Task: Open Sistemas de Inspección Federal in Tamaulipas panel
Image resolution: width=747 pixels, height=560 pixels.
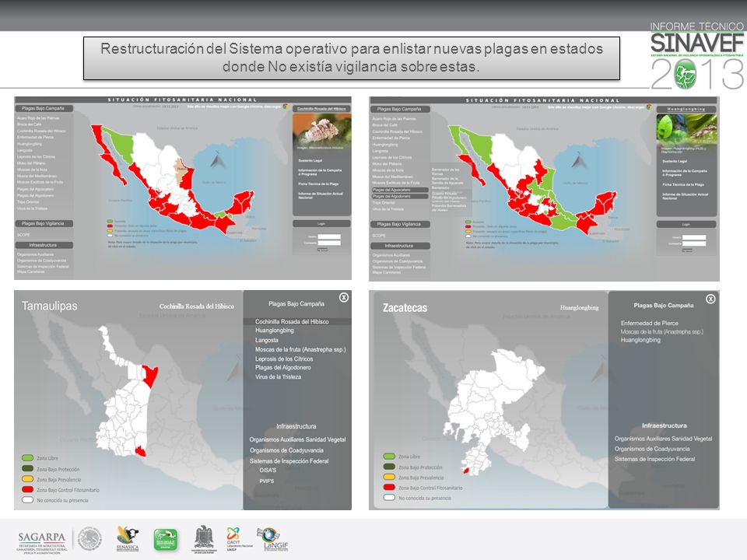Action: 289,460
